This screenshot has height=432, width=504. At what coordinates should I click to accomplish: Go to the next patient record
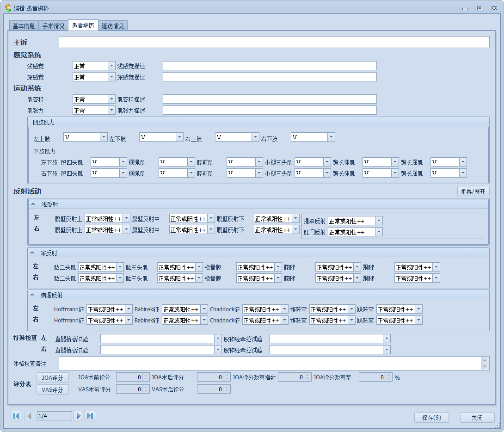[78, 416]
